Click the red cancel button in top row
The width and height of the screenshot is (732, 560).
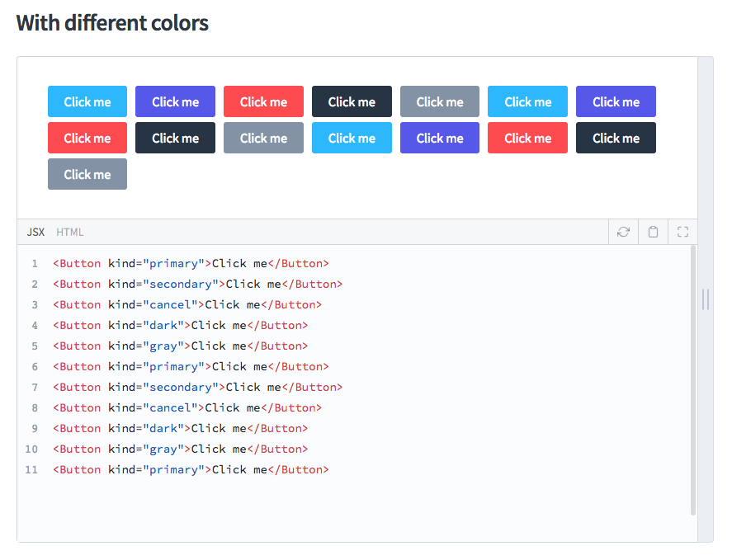click(x=263, y=101)
